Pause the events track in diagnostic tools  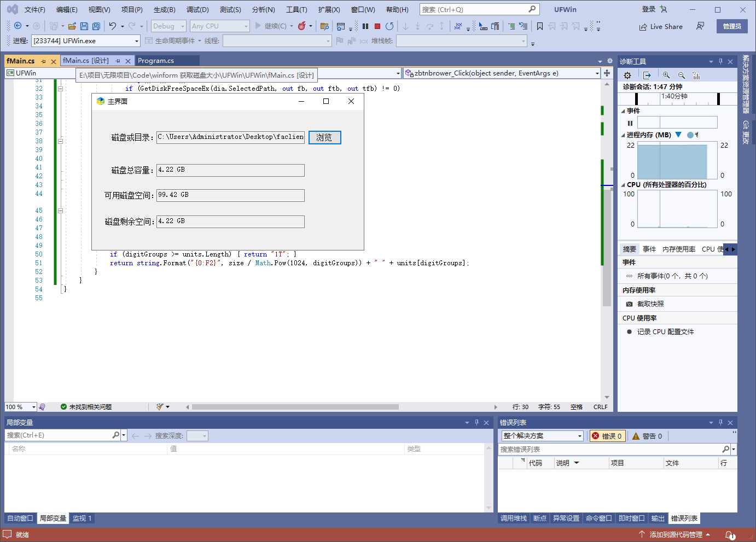630,123
